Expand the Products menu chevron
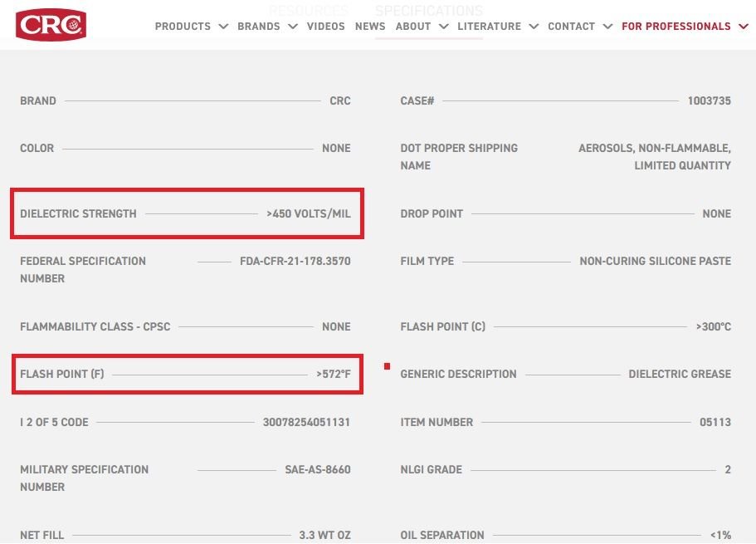The image size is (756, 544). click(x=223, y=27)
